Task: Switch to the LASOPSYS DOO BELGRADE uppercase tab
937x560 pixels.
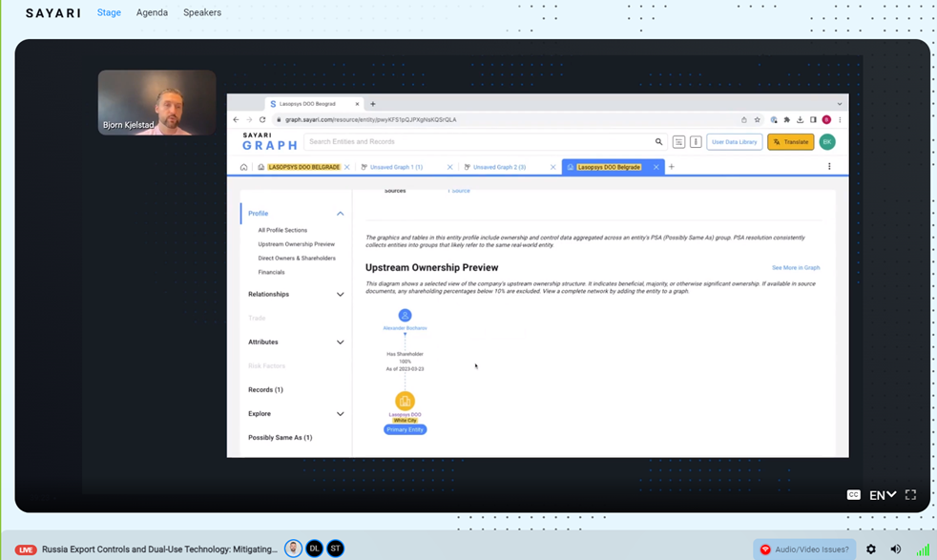Action: coord(303,167)
